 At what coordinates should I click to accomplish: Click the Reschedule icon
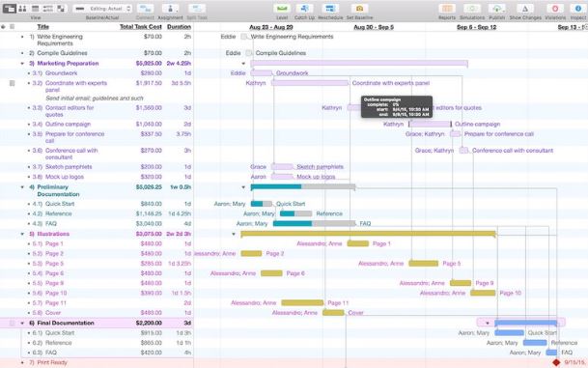pos(330,9)
